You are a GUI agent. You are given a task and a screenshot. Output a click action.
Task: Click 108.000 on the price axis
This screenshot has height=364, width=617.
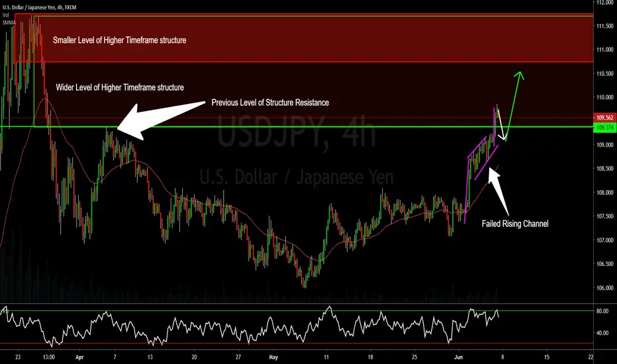click(605, 193)
